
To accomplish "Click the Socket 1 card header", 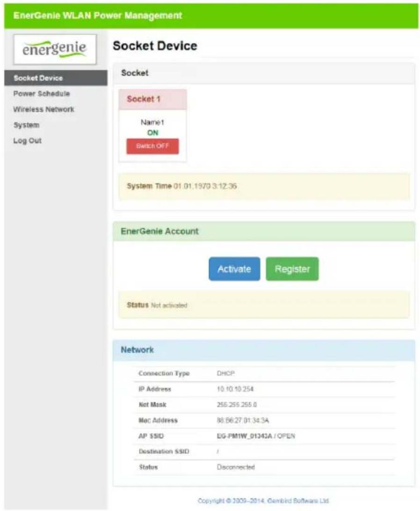I will (x=152, y=99).
